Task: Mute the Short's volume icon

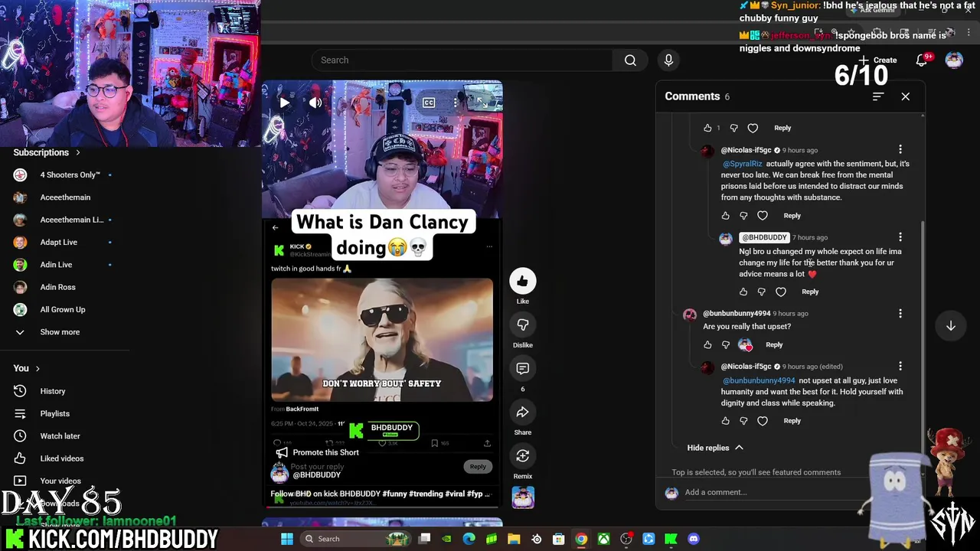Action: (x=315, y=103)
